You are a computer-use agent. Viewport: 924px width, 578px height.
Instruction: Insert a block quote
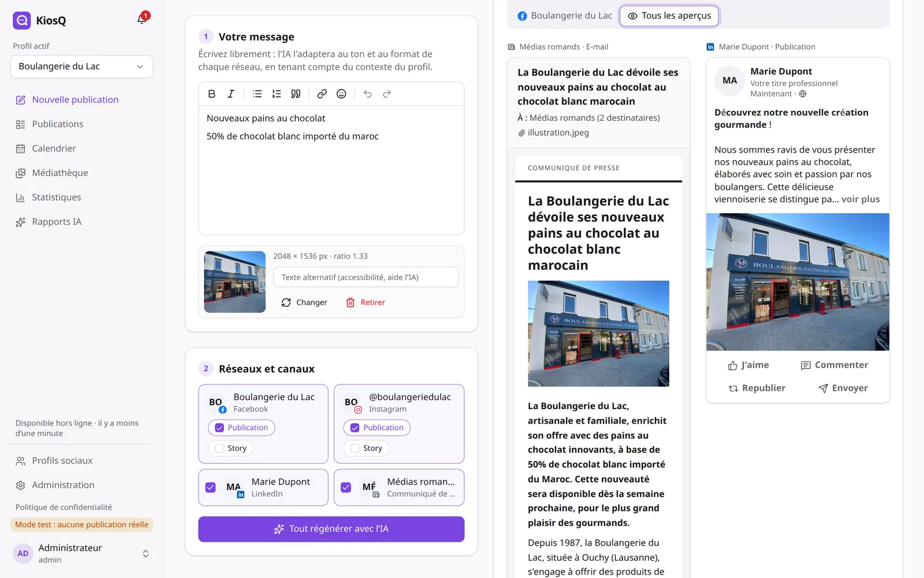click(x=296, y=94)
